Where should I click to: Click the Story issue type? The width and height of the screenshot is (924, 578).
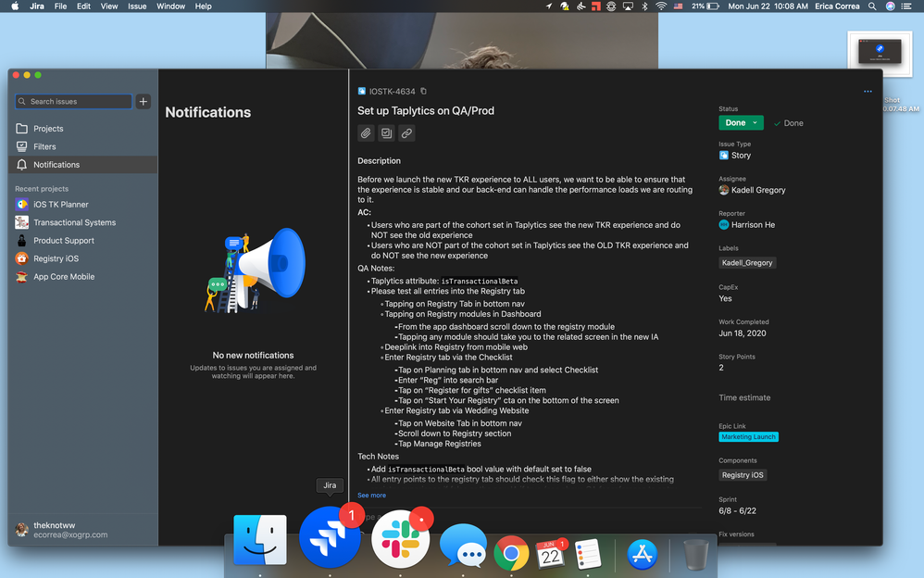coord(735,155)
